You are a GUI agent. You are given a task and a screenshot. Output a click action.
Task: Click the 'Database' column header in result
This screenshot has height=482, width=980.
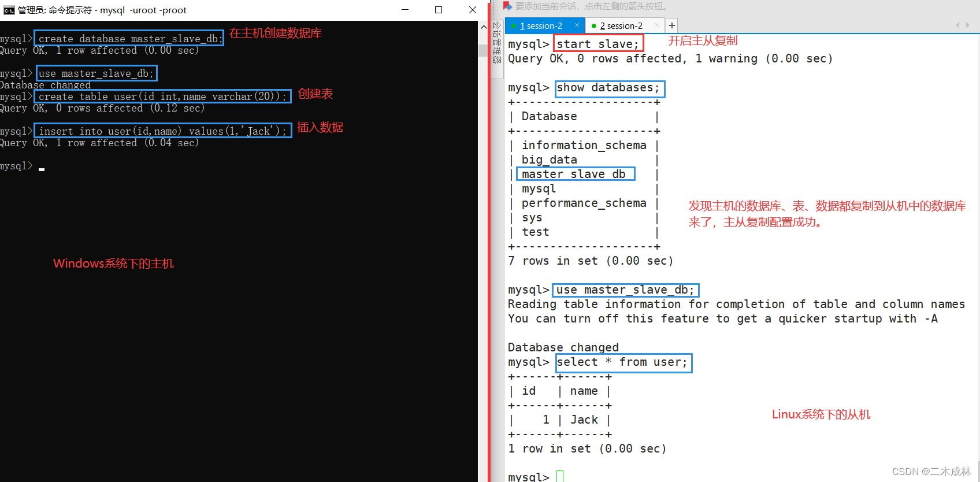coord(550,116)
